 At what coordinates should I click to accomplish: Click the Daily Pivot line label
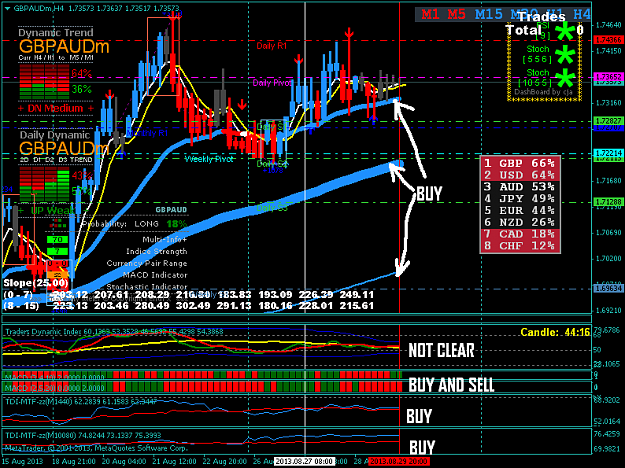272,83
